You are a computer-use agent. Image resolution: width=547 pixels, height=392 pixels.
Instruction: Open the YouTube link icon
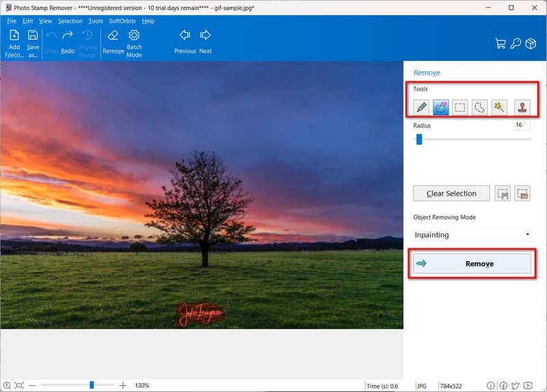(x=528, y=385)
